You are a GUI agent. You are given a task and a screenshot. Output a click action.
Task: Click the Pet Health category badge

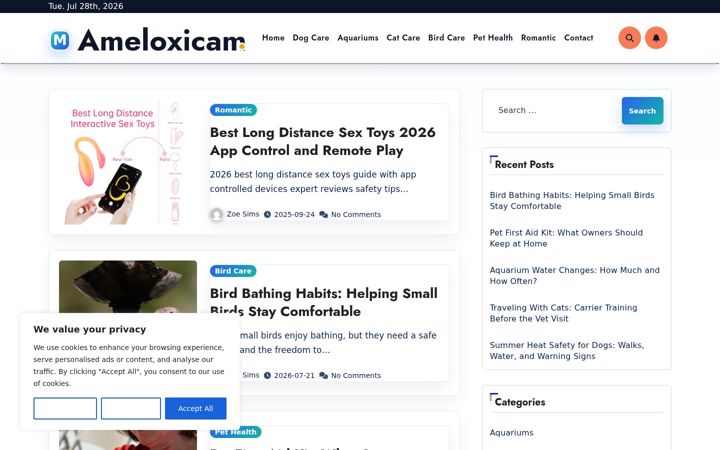(x=236, y=432)
